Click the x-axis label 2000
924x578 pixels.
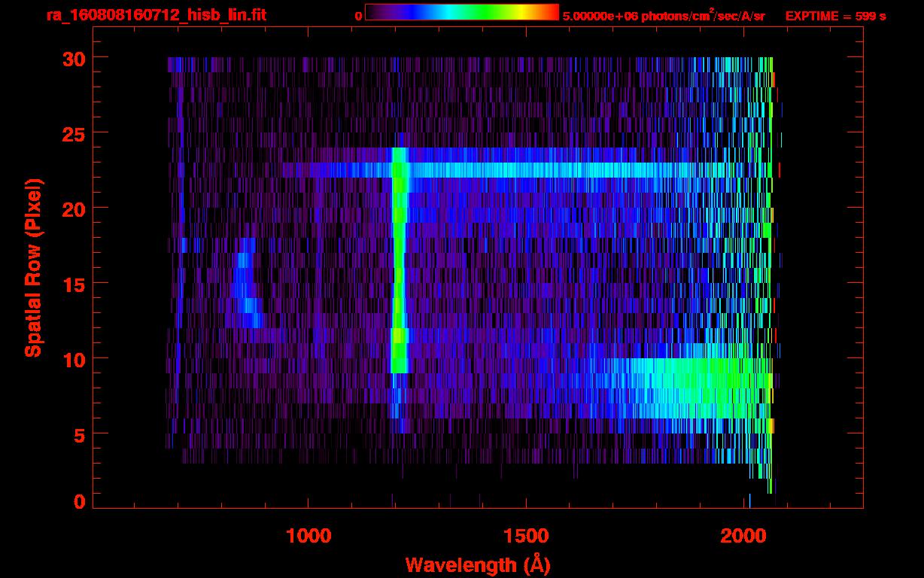tap(745, 535)
